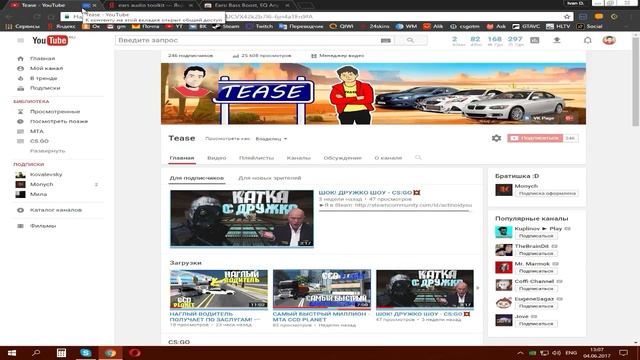Open the Twitch bookmark
The height and width of the screenshot is (360, 640).
click(260, 26)
